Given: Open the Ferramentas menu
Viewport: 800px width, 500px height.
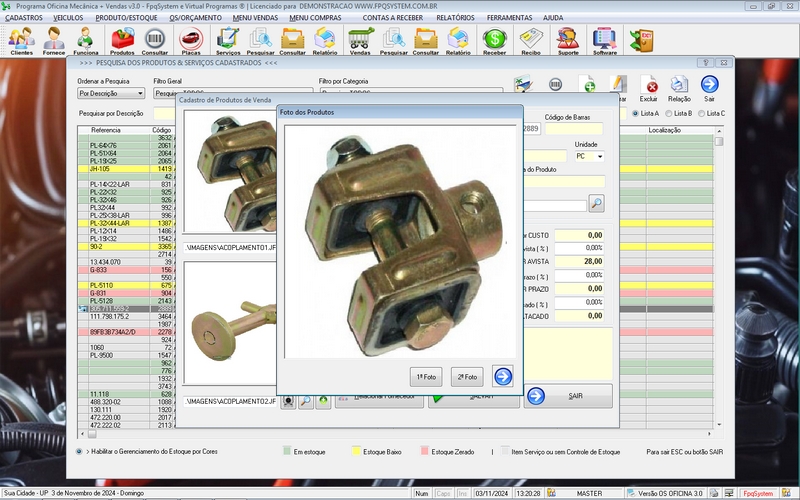Looking at the screenshot, I should click(x=509, y=18).
